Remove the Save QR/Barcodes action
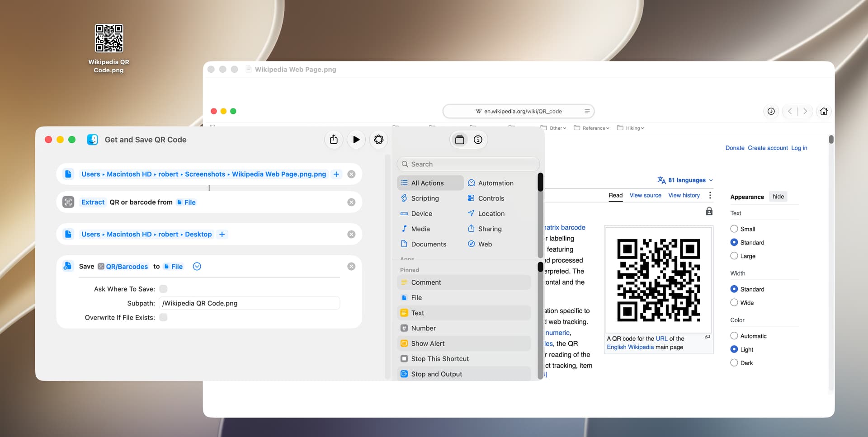This screenshot has width=868, height=437. click(351, 267)
